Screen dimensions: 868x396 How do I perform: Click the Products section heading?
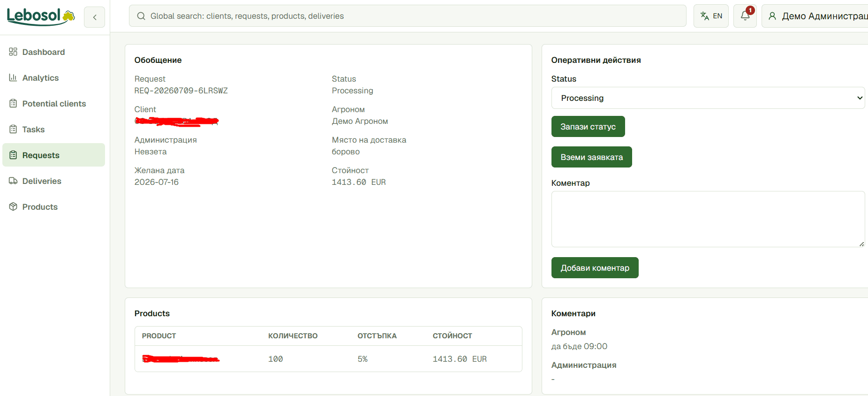tap(152, 313)
